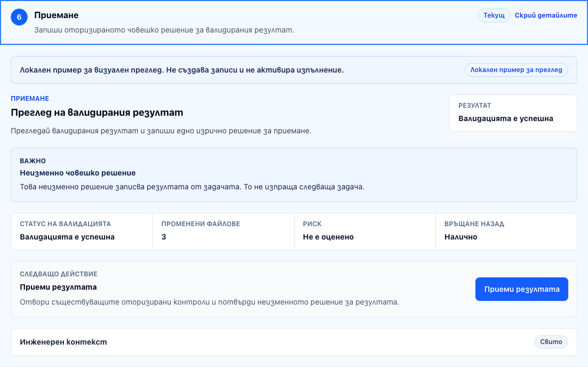
Task: Expand the Инженерен контекст section
Action: coord(293,342)
